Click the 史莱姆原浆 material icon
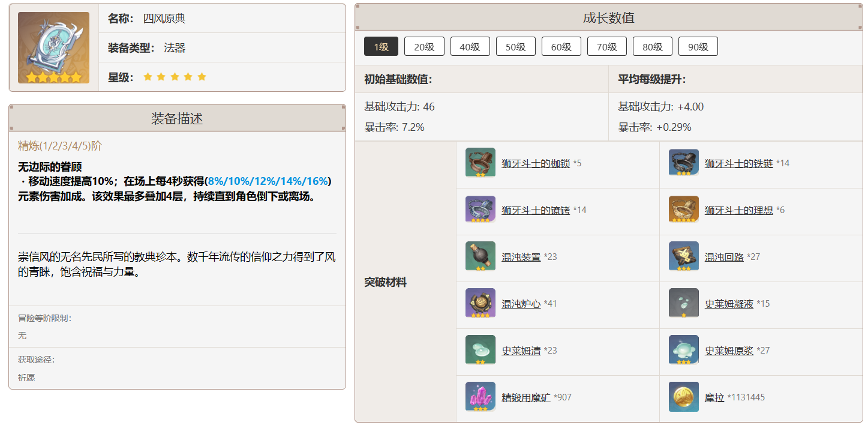The image size is (868, 428). pyautogui.click(x=683, y=351)
